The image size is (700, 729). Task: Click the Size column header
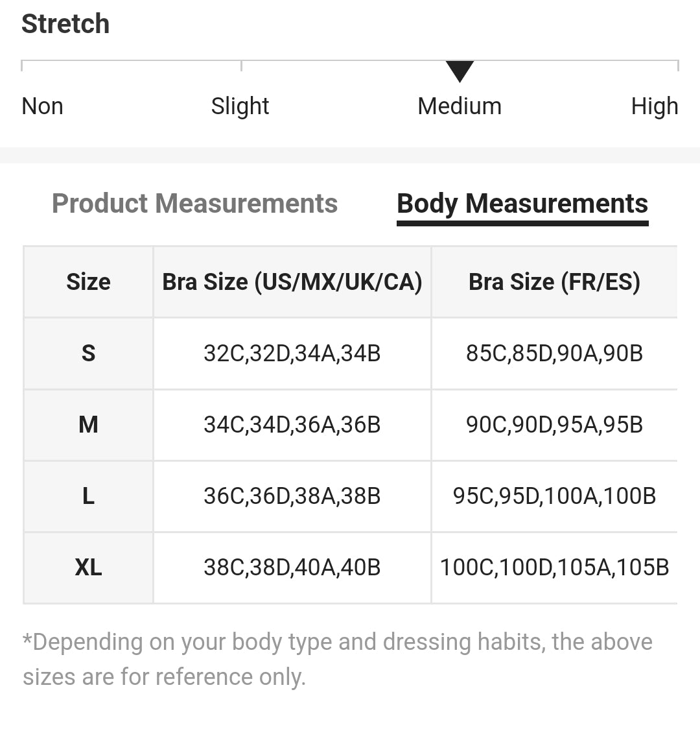point(88,282)
